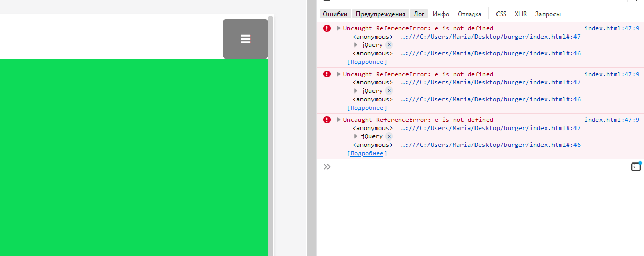644x256 pixels.
Task: Open index.html:47:9 link of first error
Action: 612,28
